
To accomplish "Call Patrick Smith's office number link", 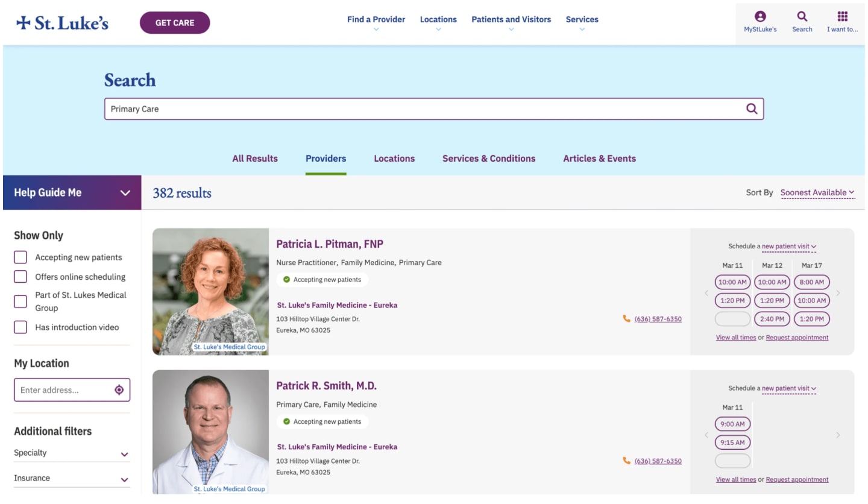I will [x=658, y=461].
